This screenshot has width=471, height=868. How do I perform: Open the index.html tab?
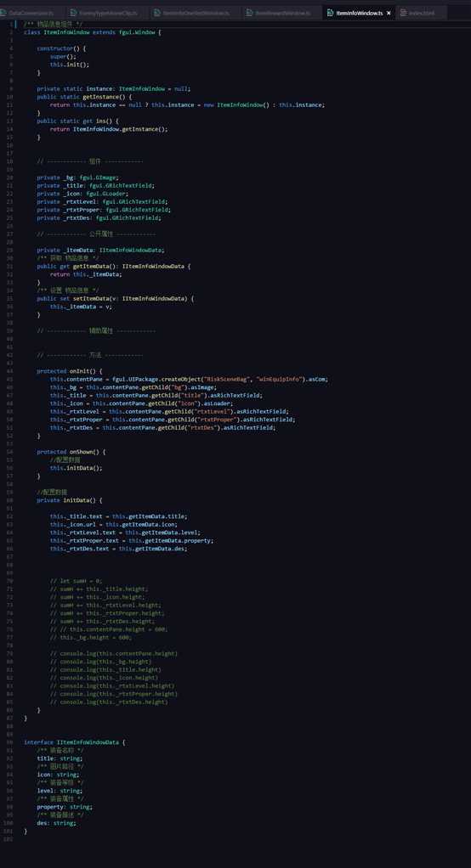[x=422, y=13]
